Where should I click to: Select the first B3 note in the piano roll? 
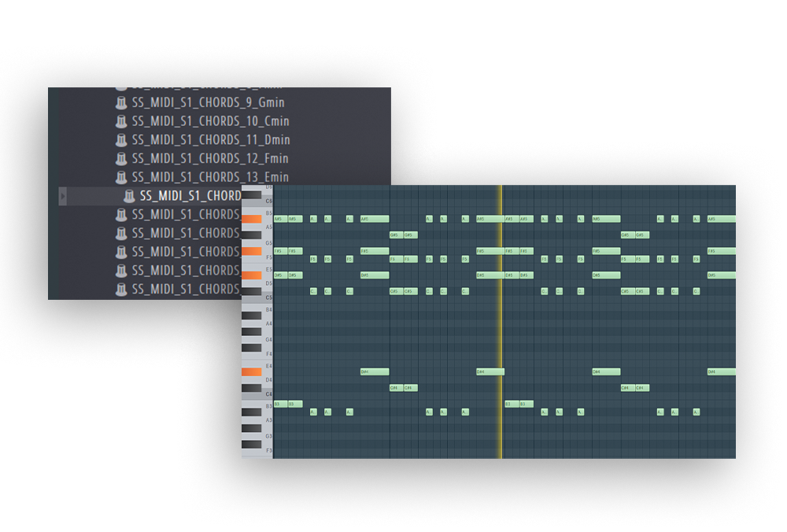click(280, 404)
